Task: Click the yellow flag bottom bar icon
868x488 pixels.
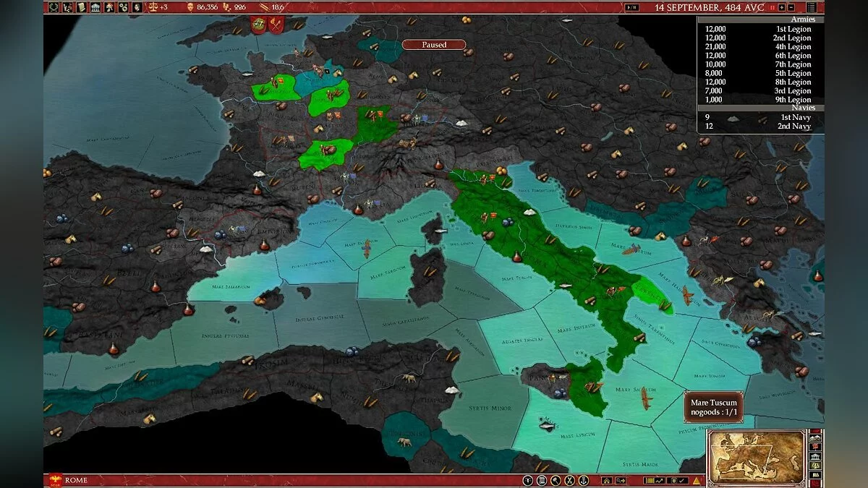Action: 650,481
